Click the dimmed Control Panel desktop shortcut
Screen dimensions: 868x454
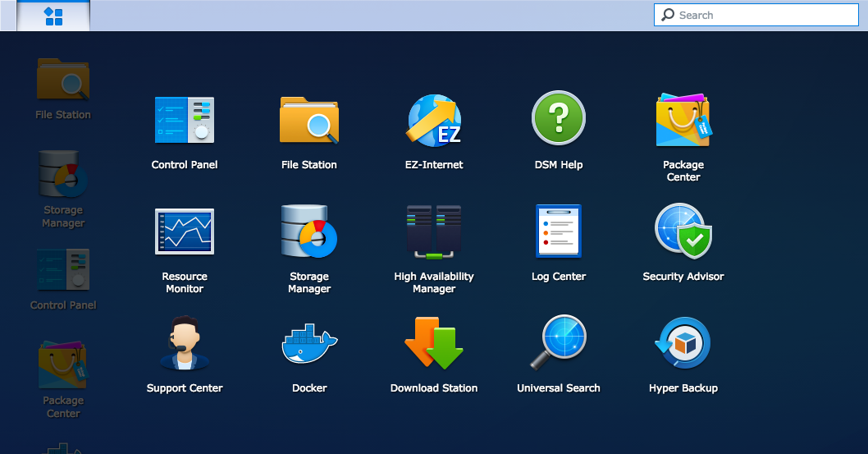point(63,280)
